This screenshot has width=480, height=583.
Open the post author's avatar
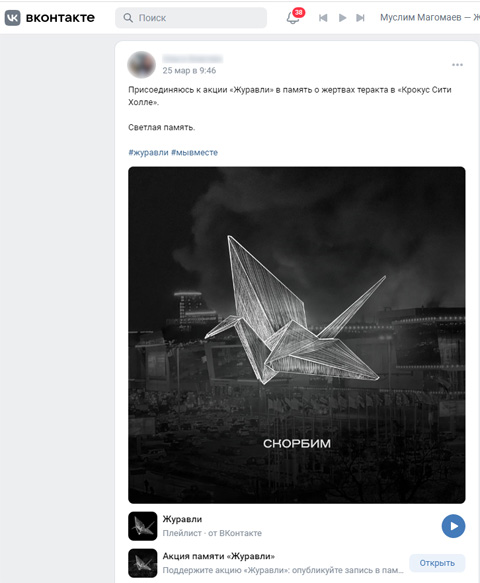[x=141, y=65]
